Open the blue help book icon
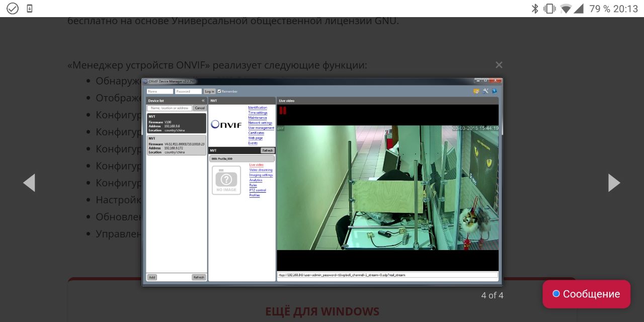 495,91
